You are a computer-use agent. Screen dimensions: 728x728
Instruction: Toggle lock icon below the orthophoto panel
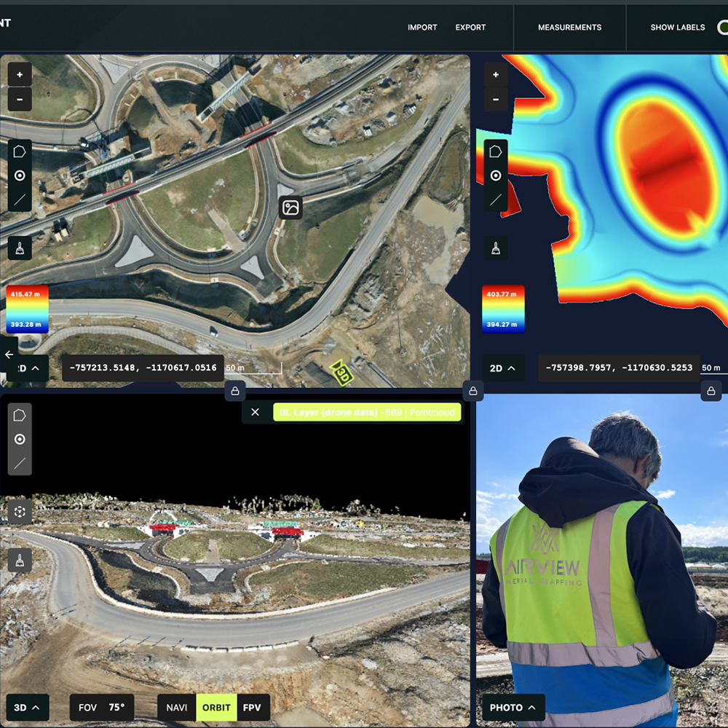tap(235, 392)
